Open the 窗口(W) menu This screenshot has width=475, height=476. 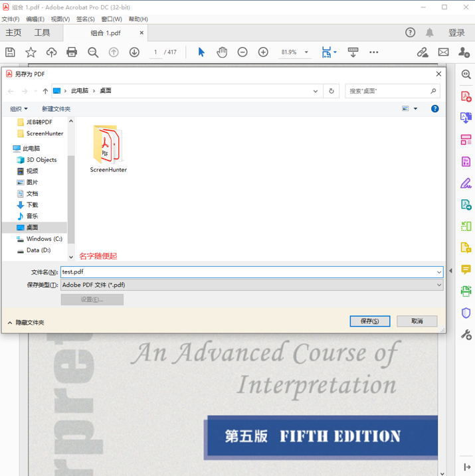112,19
